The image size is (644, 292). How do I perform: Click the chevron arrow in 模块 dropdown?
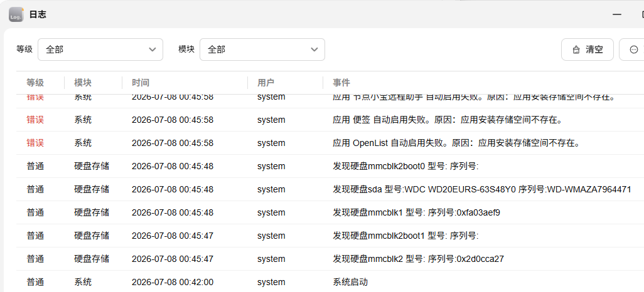coord(314,50)
